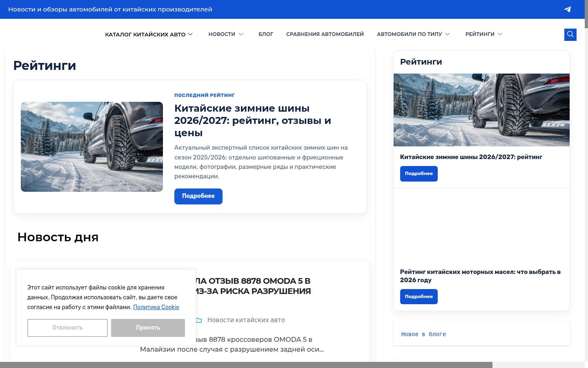Screen dimensions: 588x368
Task: Click the horizontal scrollbar at page bottom
Action: (246, 365)
